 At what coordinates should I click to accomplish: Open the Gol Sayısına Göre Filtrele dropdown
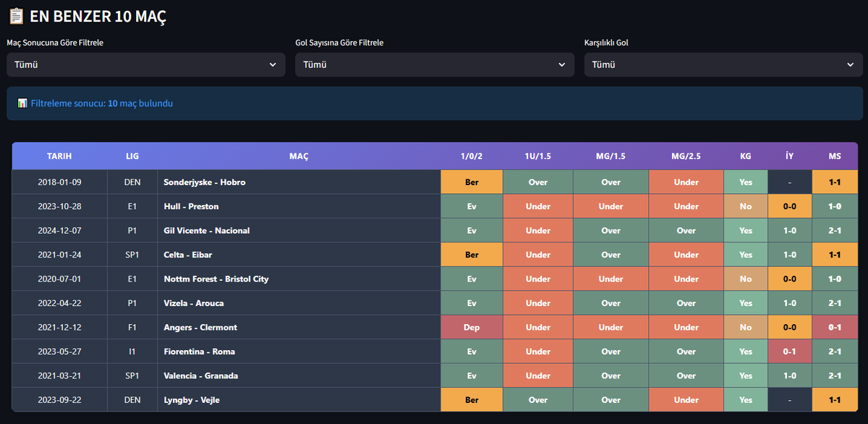[x=435, y=64]
